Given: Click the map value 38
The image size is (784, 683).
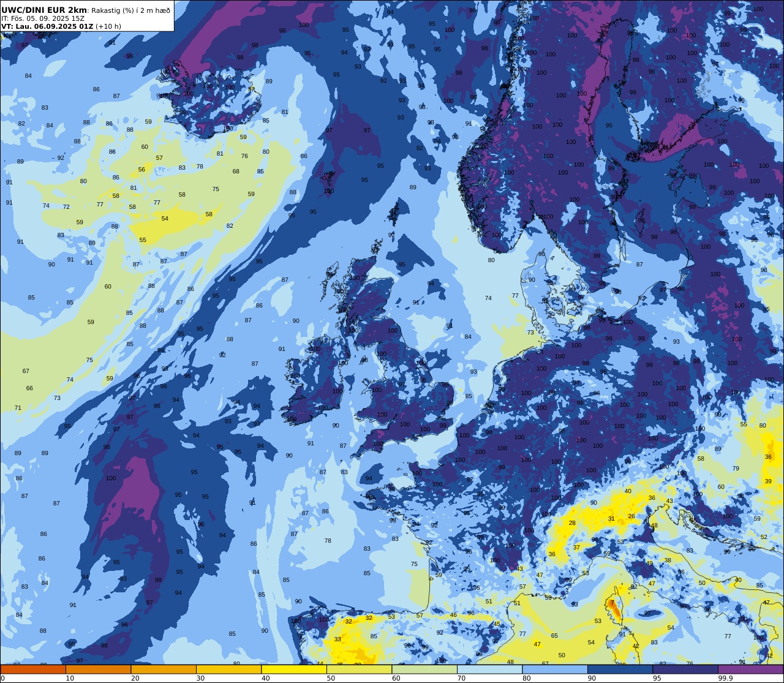Looking at the screenshot, I should tap(668, 560).
